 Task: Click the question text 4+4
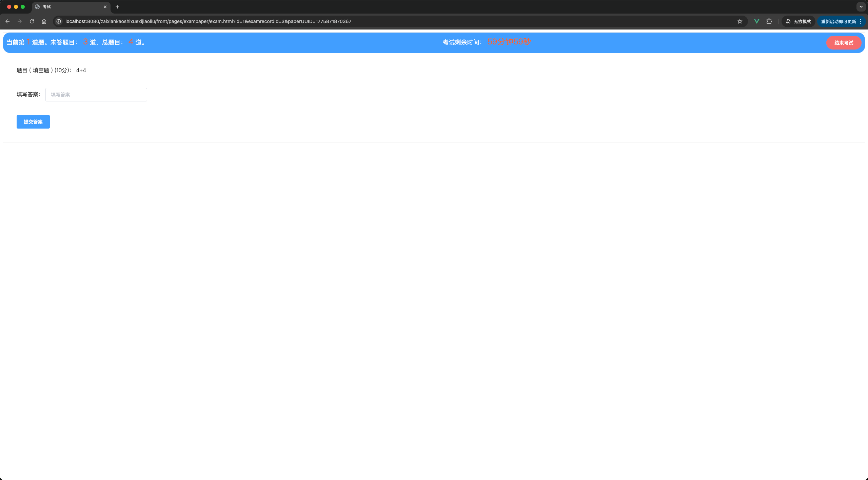[81, 70]
